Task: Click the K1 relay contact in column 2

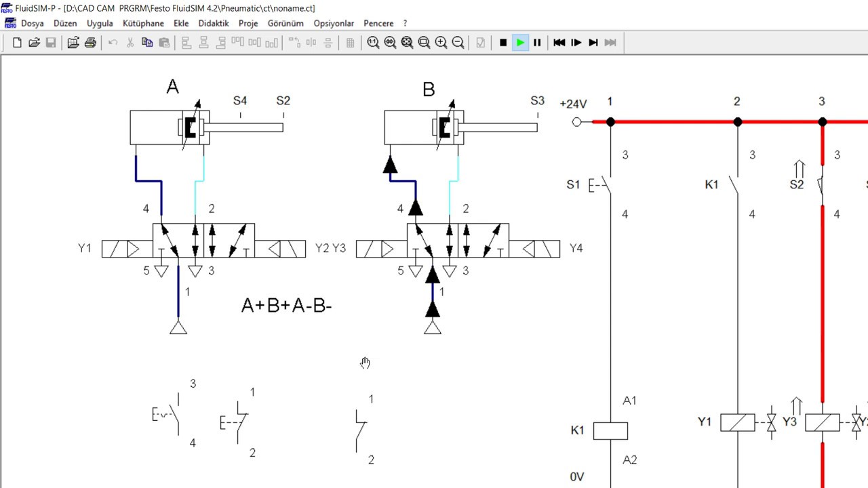Action: pos(734,184)
